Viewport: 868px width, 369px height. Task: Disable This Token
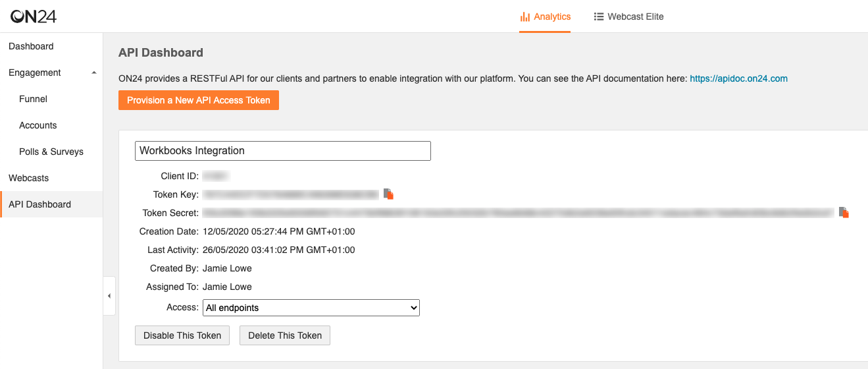(182, 335)
